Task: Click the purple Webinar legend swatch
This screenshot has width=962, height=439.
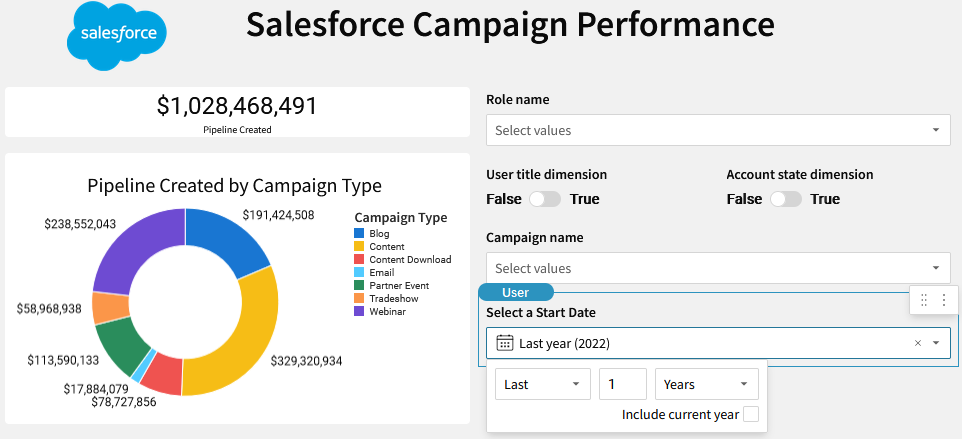Action: coord(360,311)
